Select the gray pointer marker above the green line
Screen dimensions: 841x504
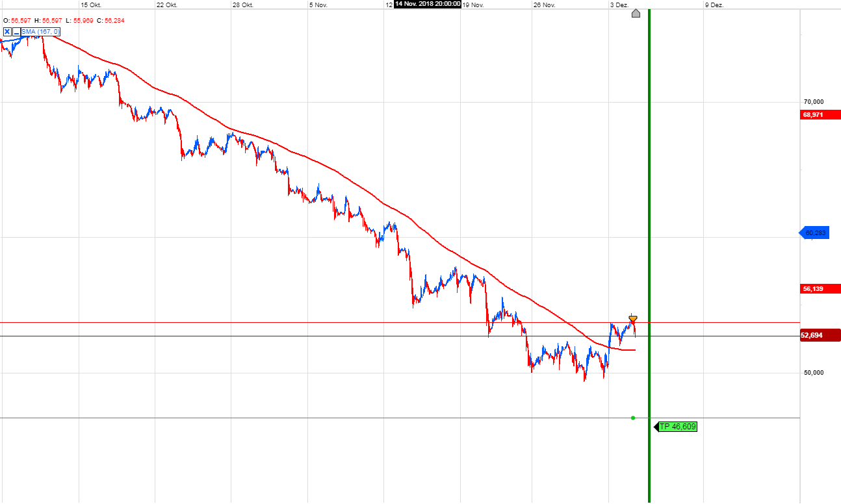click(x=636, y=14)
